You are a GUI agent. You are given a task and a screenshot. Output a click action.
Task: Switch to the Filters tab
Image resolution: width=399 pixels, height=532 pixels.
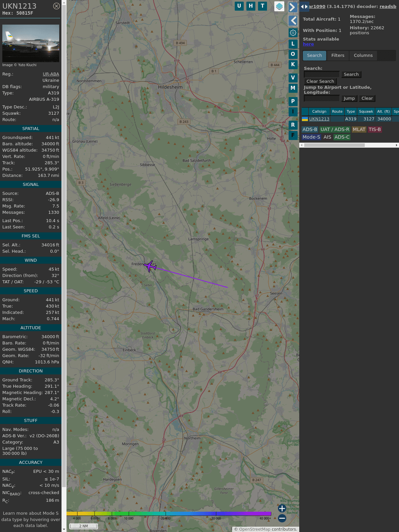coord(338,56)
